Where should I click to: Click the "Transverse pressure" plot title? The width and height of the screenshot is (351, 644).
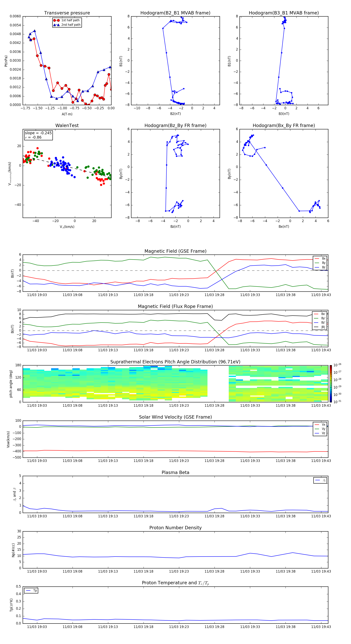click(x=67, y=13)
